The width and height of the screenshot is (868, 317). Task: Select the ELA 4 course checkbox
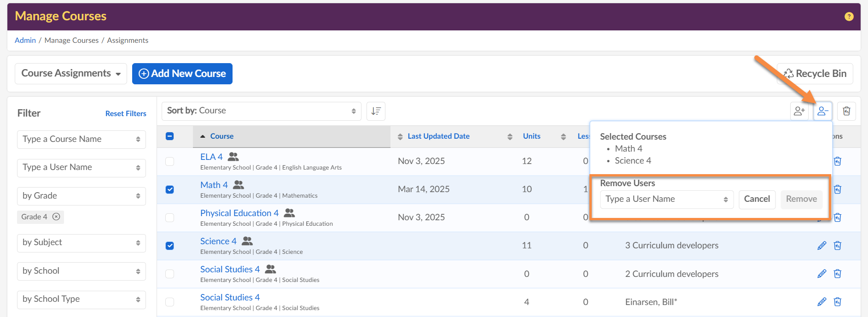170,161
